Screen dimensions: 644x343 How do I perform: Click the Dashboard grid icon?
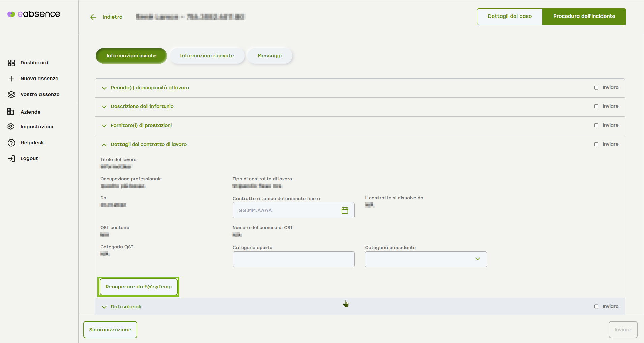click(11, 63)
